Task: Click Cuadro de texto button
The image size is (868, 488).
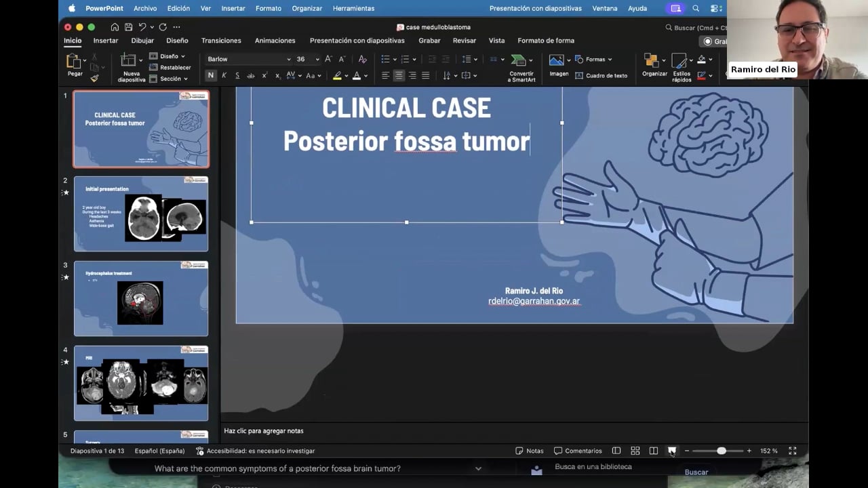Action: pyautogui.click(x=601, y=75)
